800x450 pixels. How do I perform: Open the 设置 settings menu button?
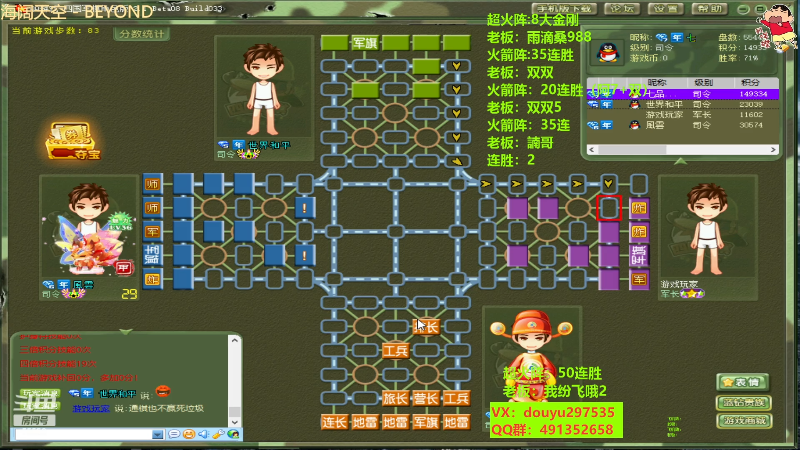666,9
